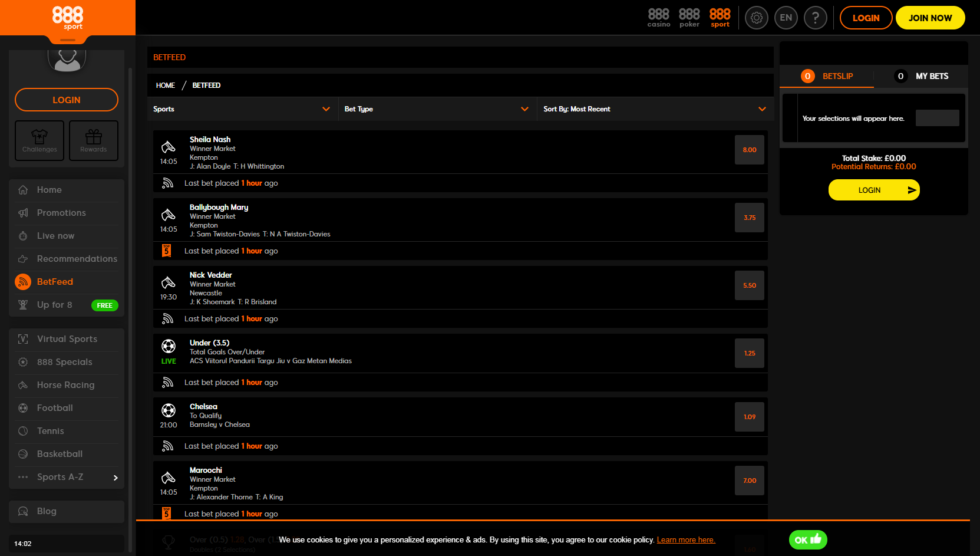Click the Maroochi selection name
Image resolution: width=980 pixels, height=556 pixels.
206,470
